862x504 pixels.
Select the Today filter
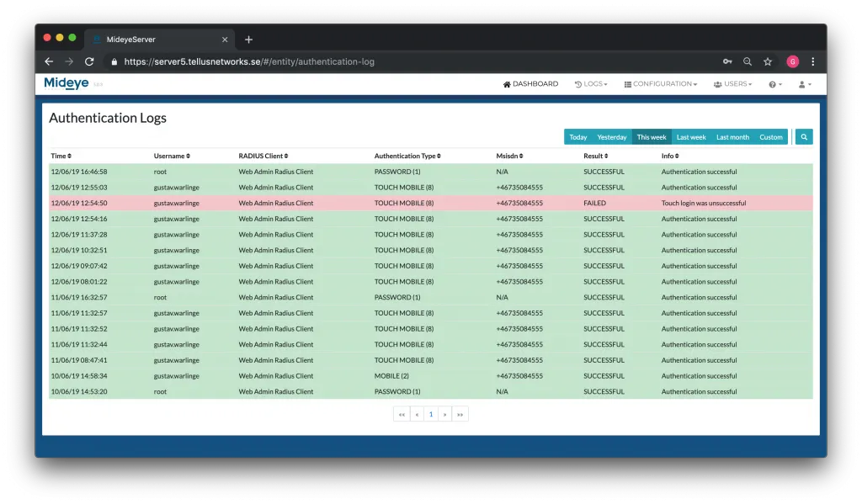pyautogui.click(x=577, y=135)
